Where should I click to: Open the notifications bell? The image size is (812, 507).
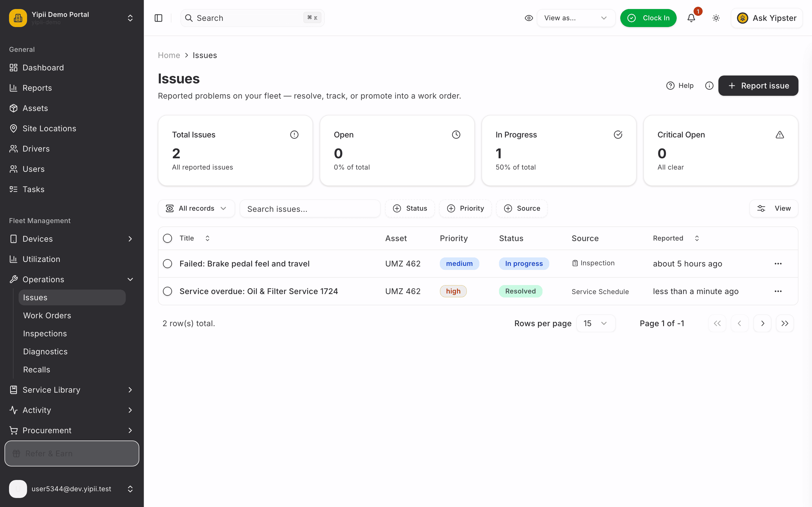pos(691,18)
